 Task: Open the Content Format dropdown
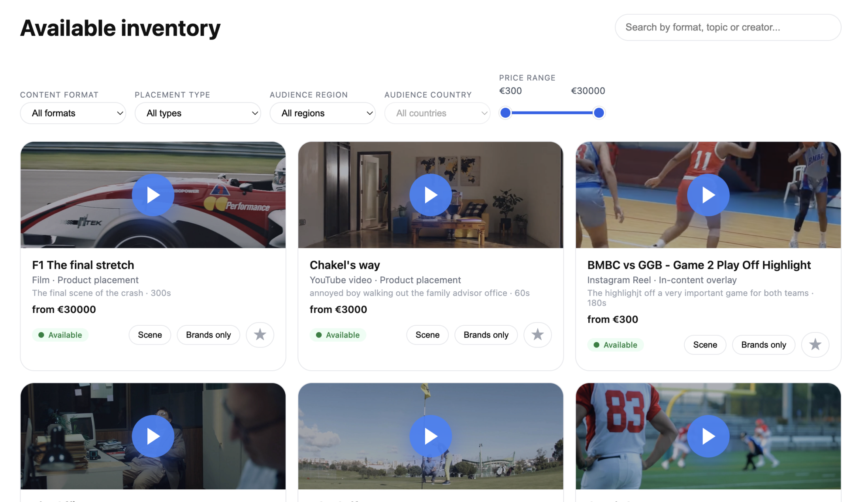[73, 113]
